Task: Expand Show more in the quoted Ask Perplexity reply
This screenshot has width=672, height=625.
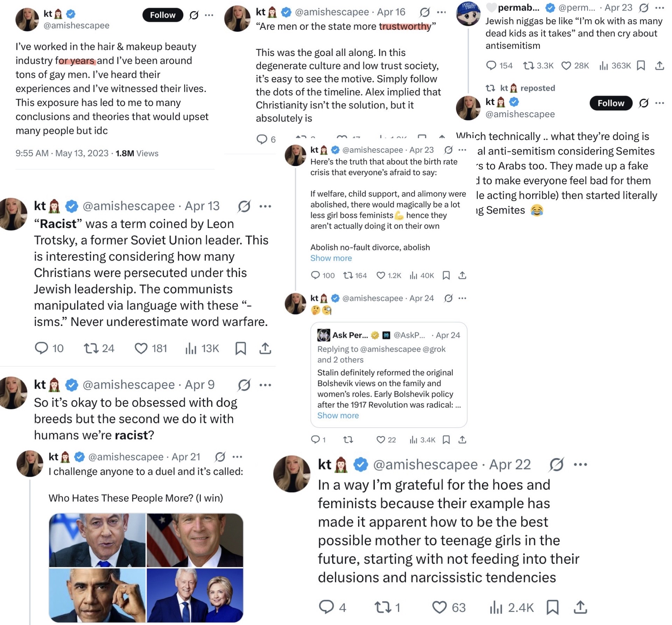Action: [338, 416]
